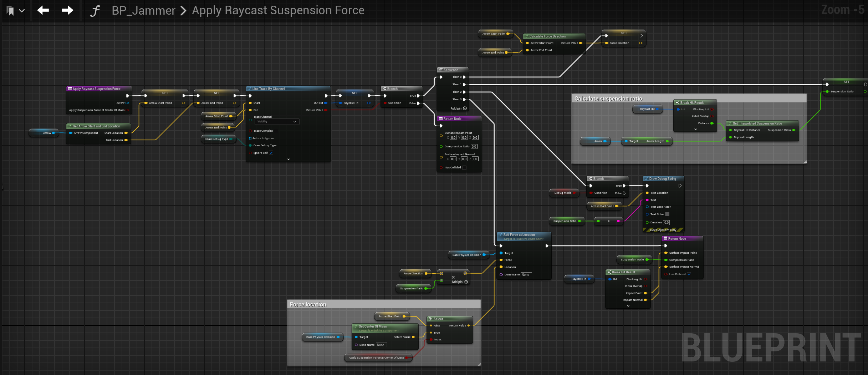Enable the Trace Complex checkbox
Image resolution: width=868 pixels, height=375 pixels.
click(x=276, y=131)
